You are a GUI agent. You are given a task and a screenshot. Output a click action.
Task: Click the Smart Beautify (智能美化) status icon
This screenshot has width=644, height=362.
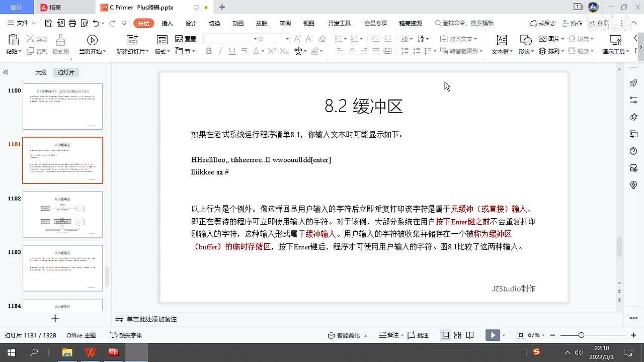point(332,335)
